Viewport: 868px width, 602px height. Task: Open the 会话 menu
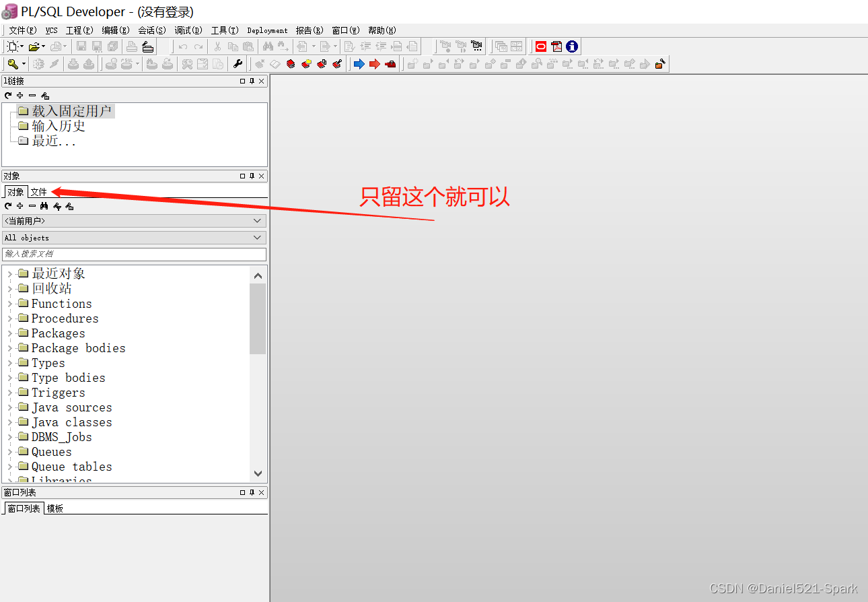point(151,30)
